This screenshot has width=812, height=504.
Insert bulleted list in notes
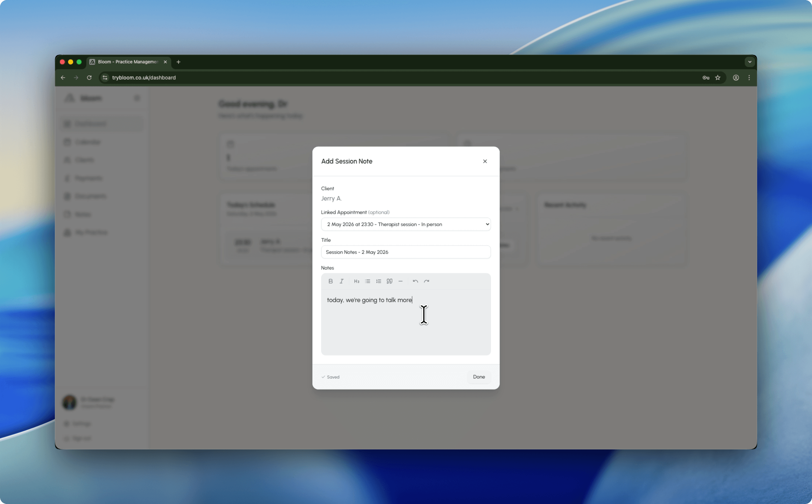point(367,281)
